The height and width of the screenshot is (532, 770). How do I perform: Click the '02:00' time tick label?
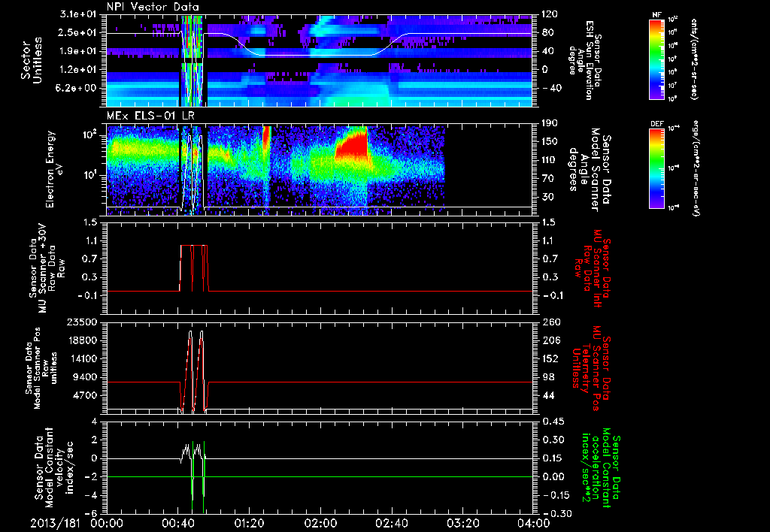coord(320,523)
